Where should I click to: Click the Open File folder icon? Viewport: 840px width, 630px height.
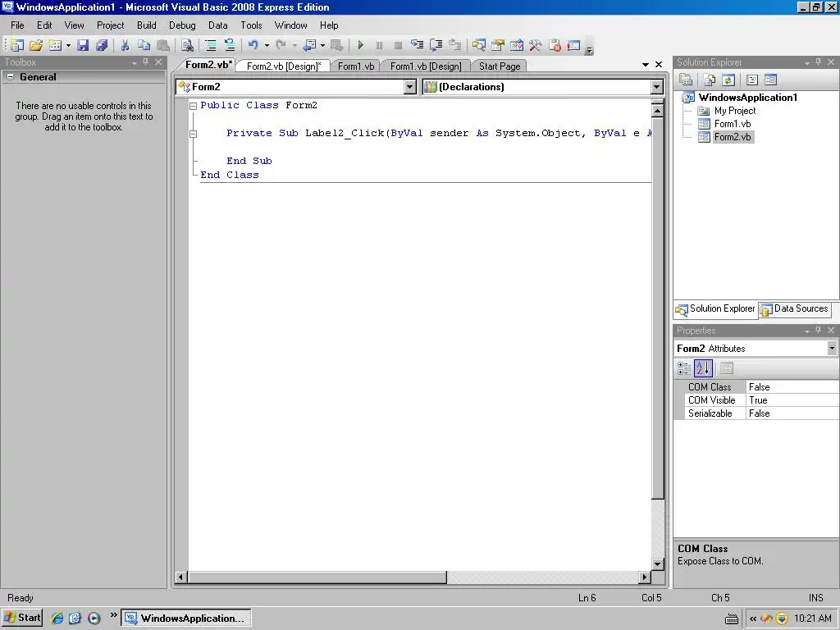point(36,46)
